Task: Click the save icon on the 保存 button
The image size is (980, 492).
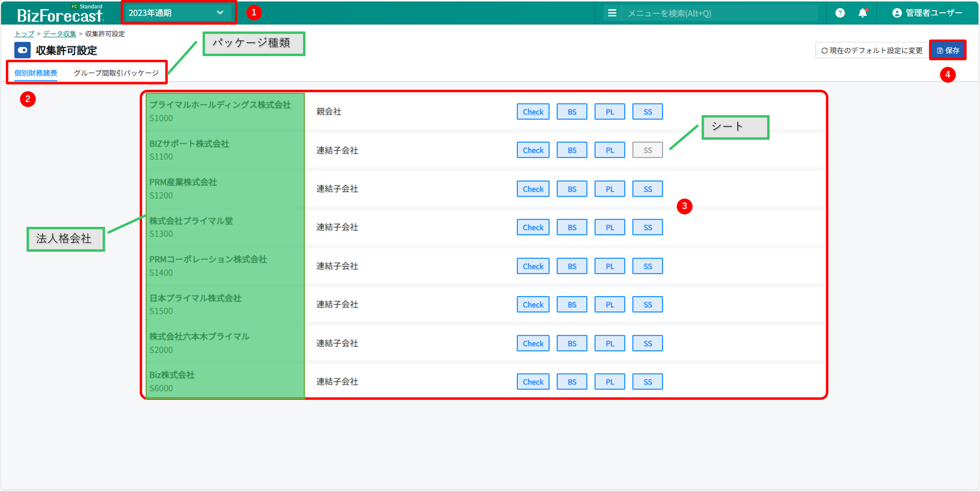Action: click(940, 51)
